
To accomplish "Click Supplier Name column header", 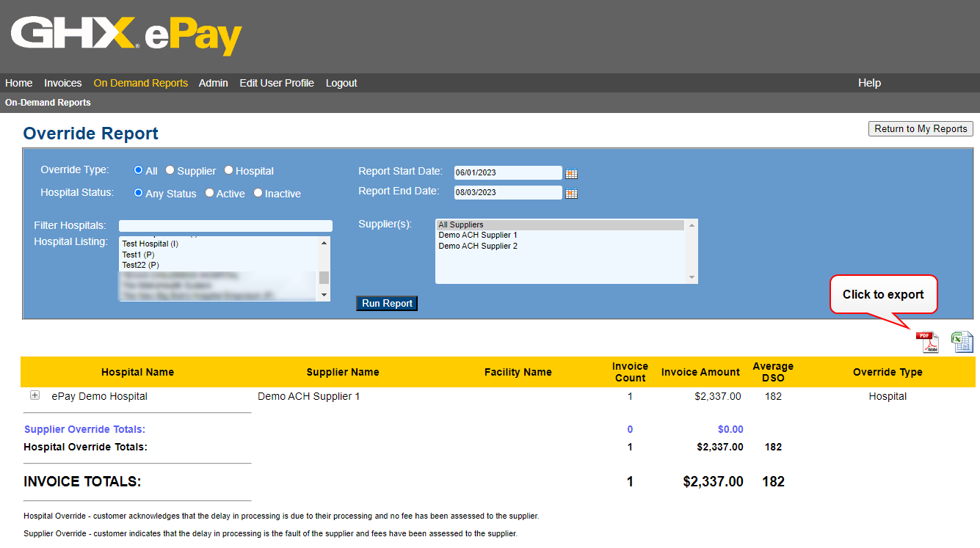I will click(x=343, y=372).
